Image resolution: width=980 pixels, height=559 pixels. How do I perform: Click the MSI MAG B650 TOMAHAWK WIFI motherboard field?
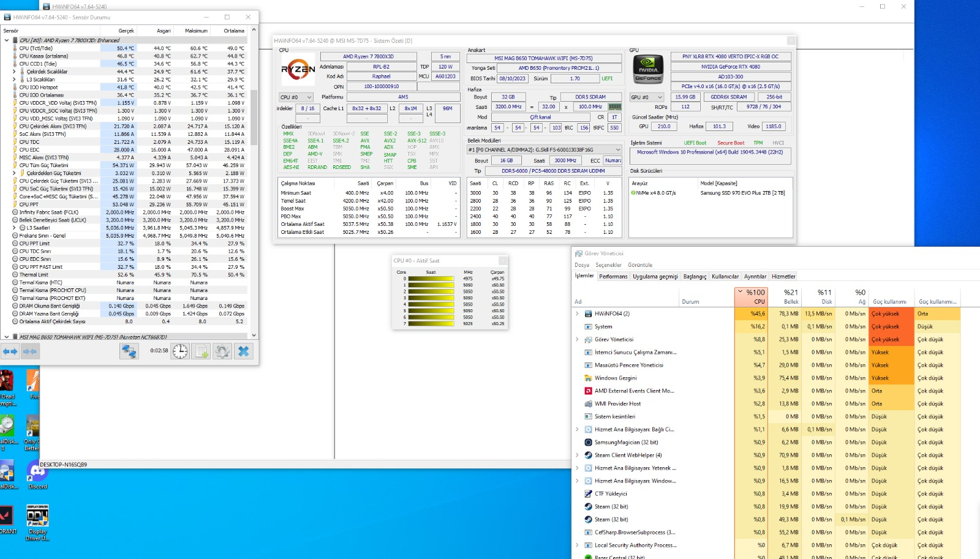[544, 59]
